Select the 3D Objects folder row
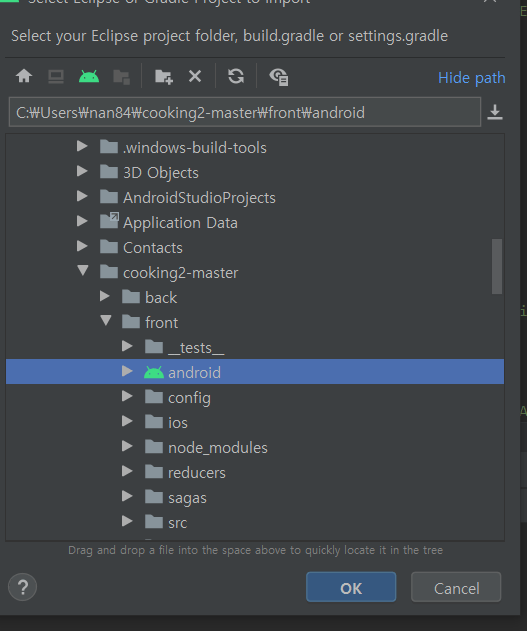 click(x=255, y=172)
